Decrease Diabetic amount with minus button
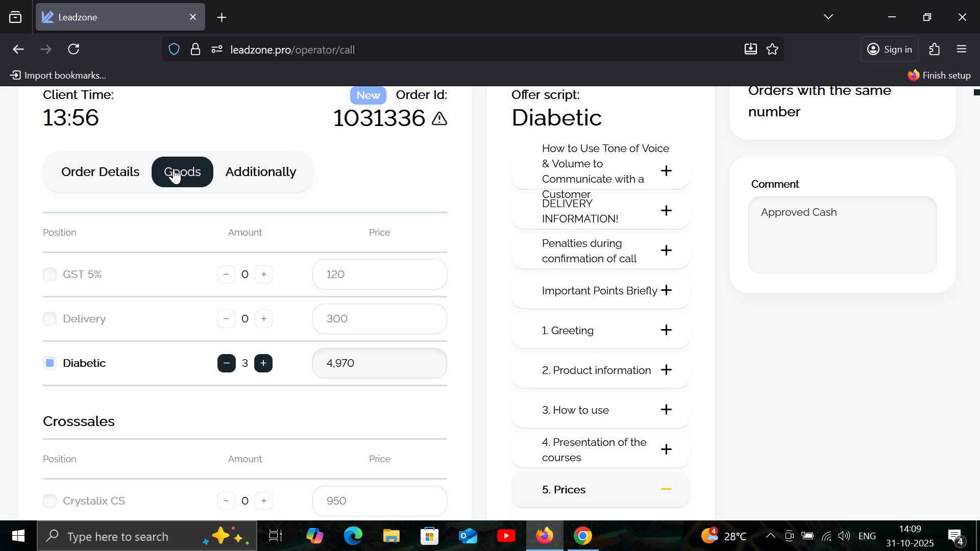The image size is (980, 551). click(x=226, y=363)
